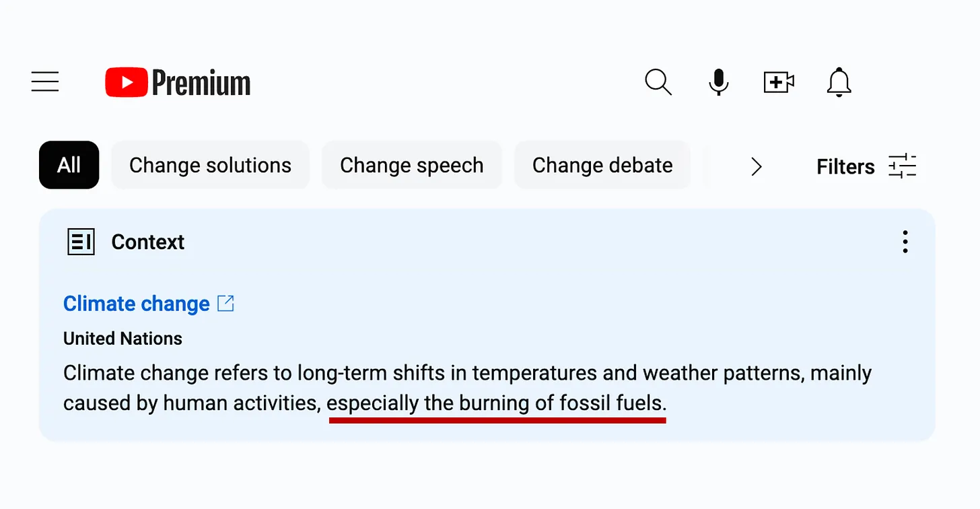Start voice search with the microphone
The image size is (980, 509).
pyautogui.click(x=718, y=82)
